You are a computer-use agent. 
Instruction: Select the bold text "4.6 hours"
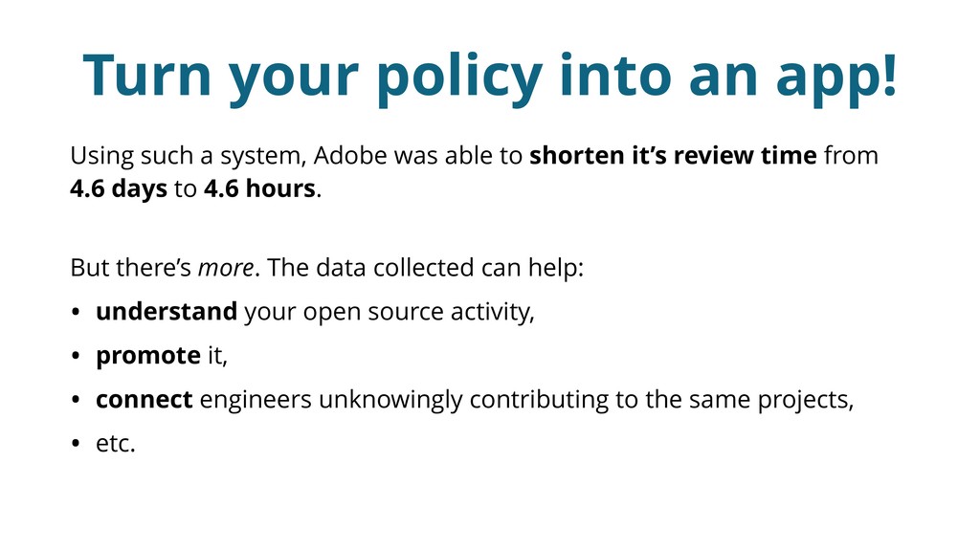(259, 188)
